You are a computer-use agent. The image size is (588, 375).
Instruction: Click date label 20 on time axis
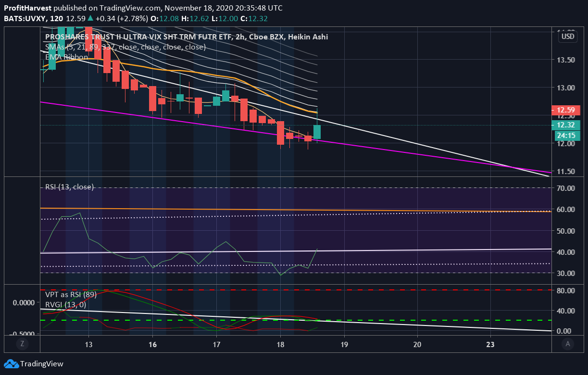417,344
